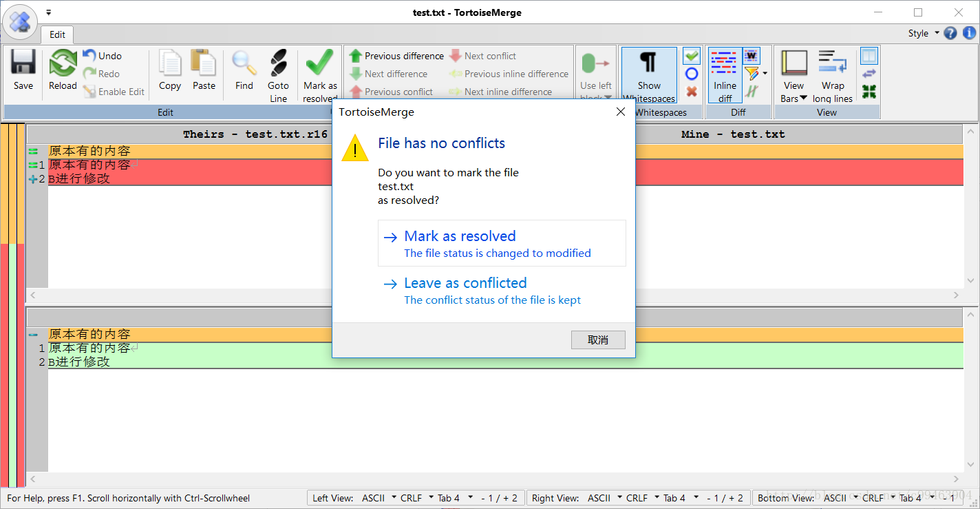Choose Leave as conflicted in the dialog
This screenshot has width=980, height=509.
coord(502,290)
